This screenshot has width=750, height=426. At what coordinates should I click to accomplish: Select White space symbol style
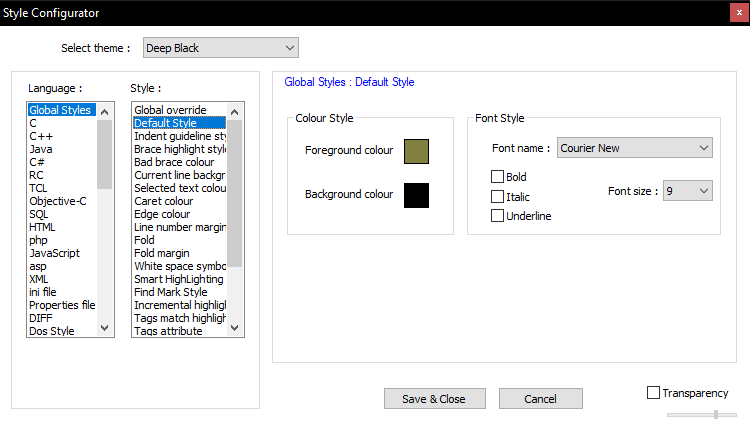click(x=179, y=266)
